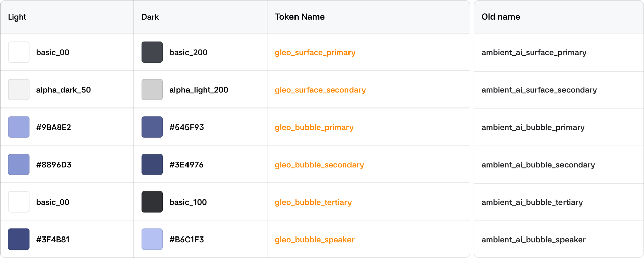Select the dark alpha_light_200 swatch
Screen dimensions: 644x258
tap(152, 90)
